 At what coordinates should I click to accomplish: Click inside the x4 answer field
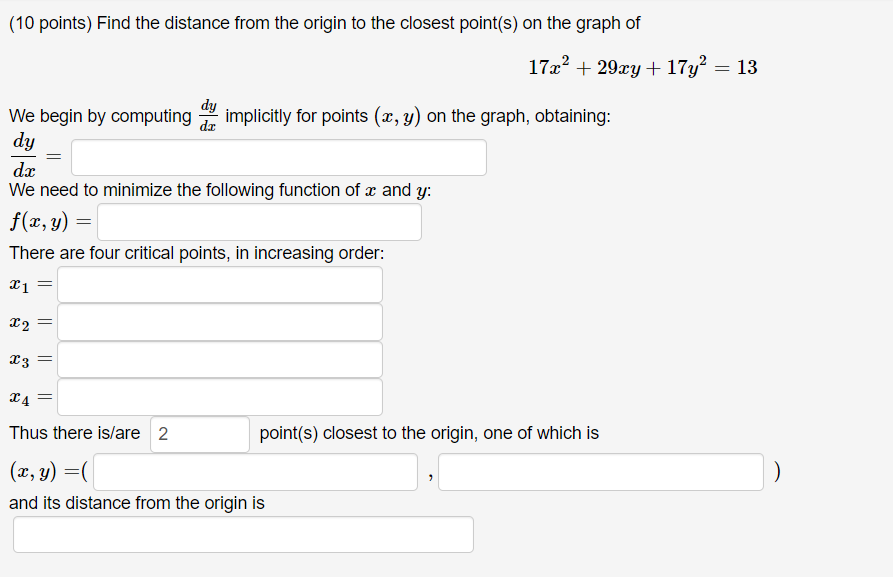click(x=220, y=397)
